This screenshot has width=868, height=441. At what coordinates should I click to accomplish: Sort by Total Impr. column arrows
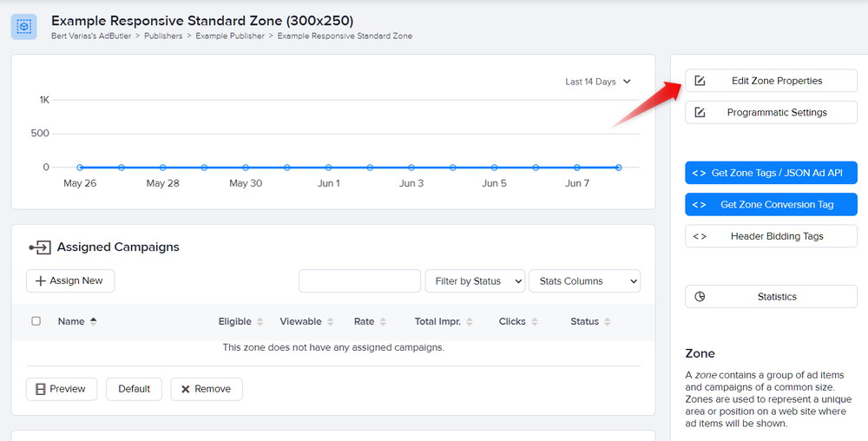470,321
